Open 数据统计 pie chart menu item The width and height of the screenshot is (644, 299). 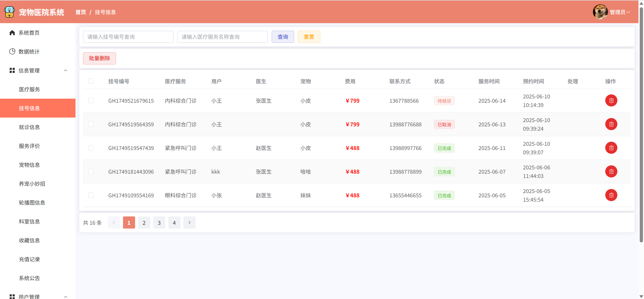click(29, 52)
